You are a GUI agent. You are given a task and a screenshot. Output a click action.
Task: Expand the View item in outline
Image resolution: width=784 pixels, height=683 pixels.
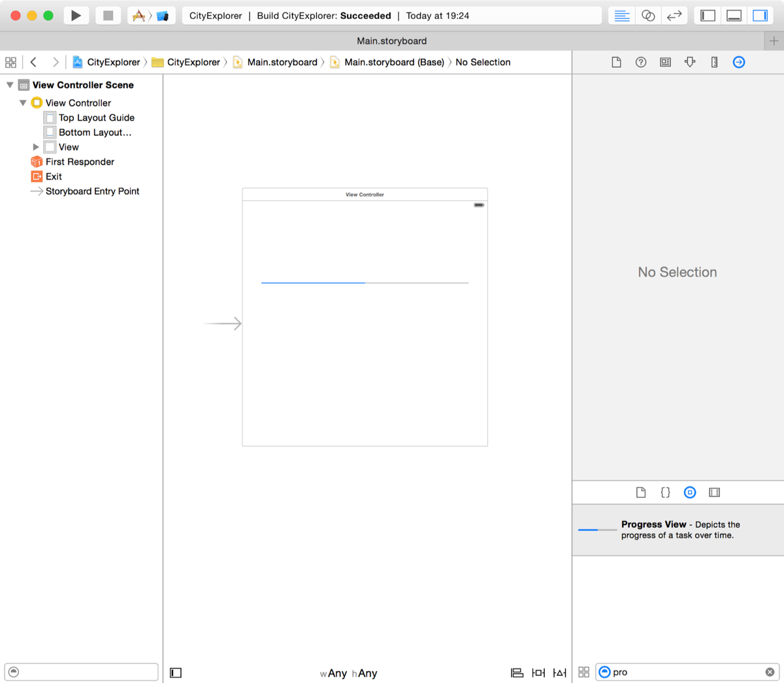click(37, 147)
